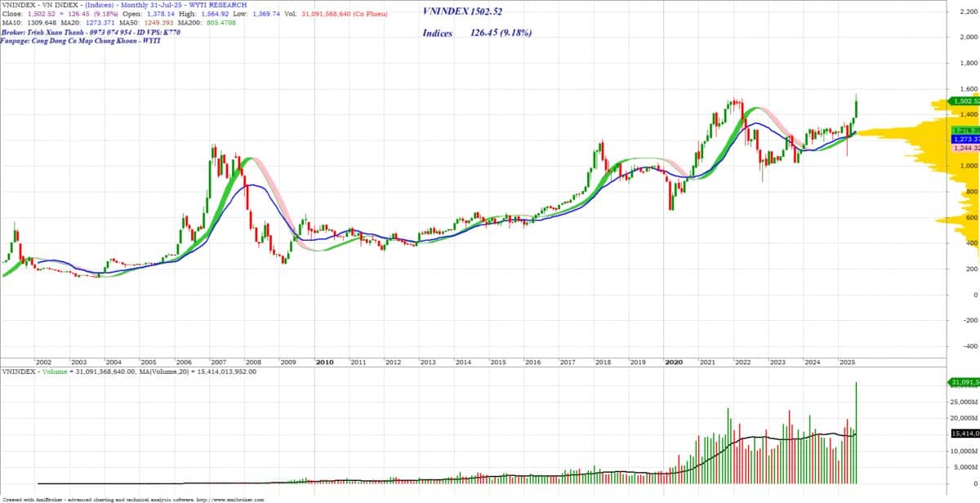Click the 'Fanpage: Cong Dong Co Map' line
This screenshot has width=980, height=503.
tap(82, 40)
